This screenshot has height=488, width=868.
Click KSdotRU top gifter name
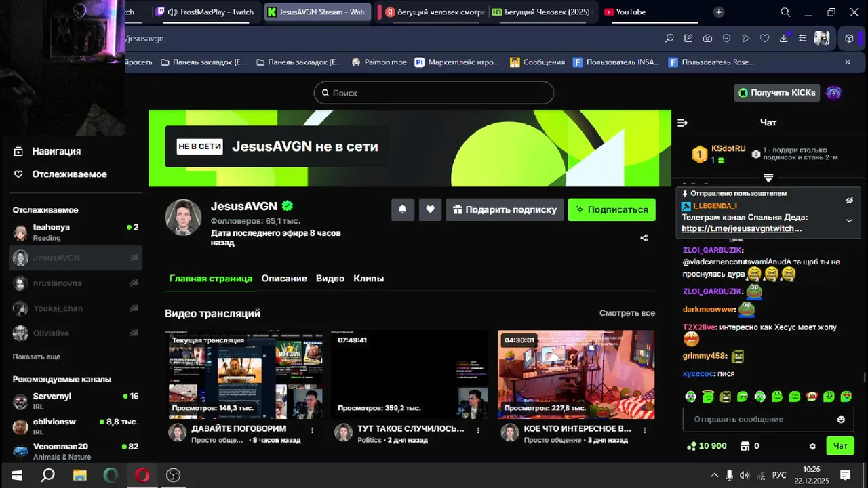coord(728,148)
